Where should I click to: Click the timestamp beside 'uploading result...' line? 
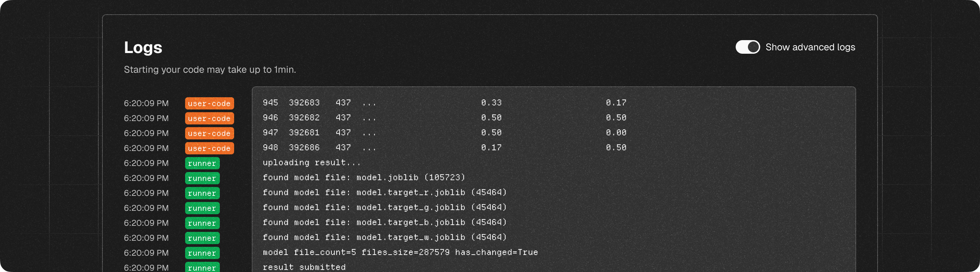(x=146, y=163)
